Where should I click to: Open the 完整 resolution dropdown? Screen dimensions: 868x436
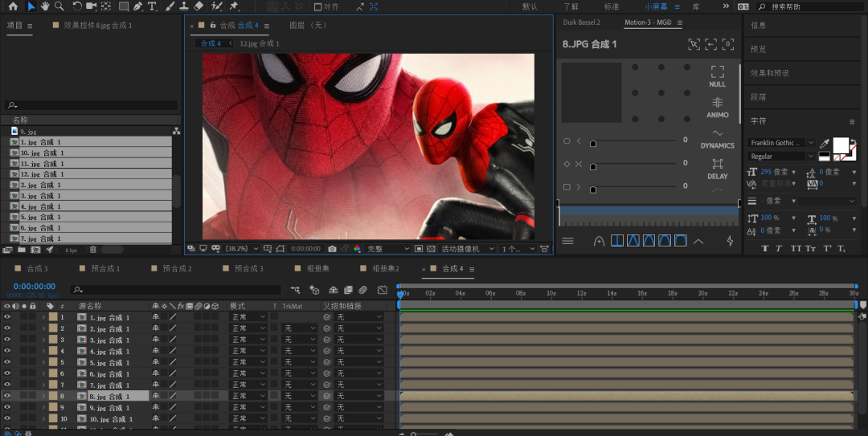tap(387, 249)
